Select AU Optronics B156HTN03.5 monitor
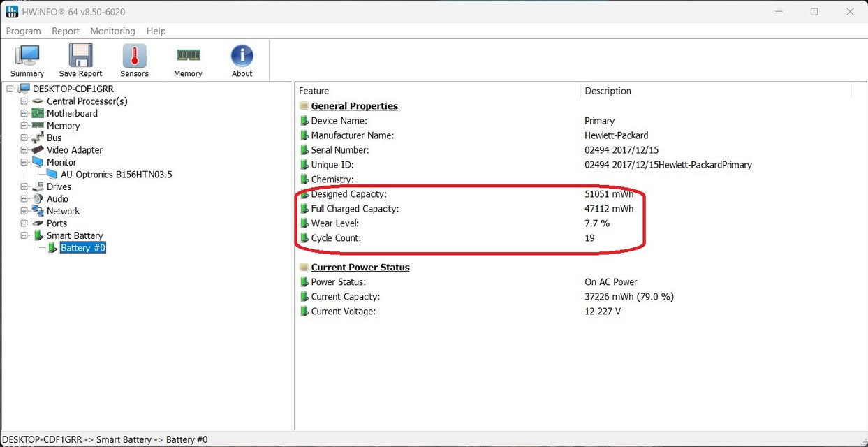Image resolution: width=868 pixels, height=447 pixels. coord(117,175)
